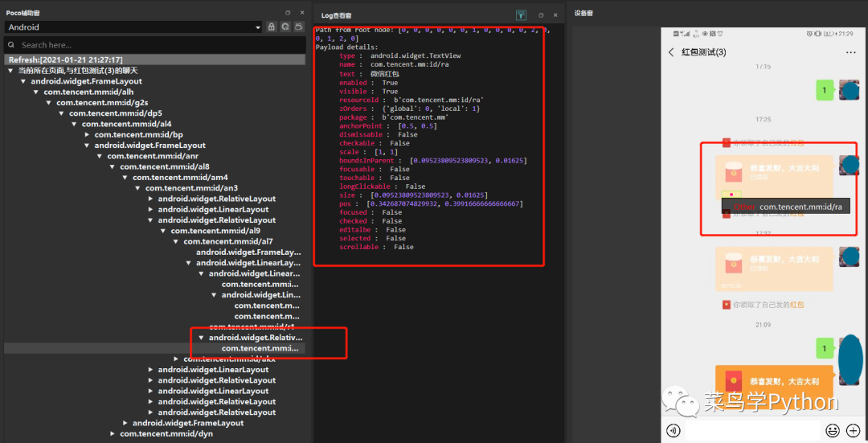Click the 'text : 微信红包' log line
Image resolution: width=868 pixels, height=443 pixels.
[369, 74]
